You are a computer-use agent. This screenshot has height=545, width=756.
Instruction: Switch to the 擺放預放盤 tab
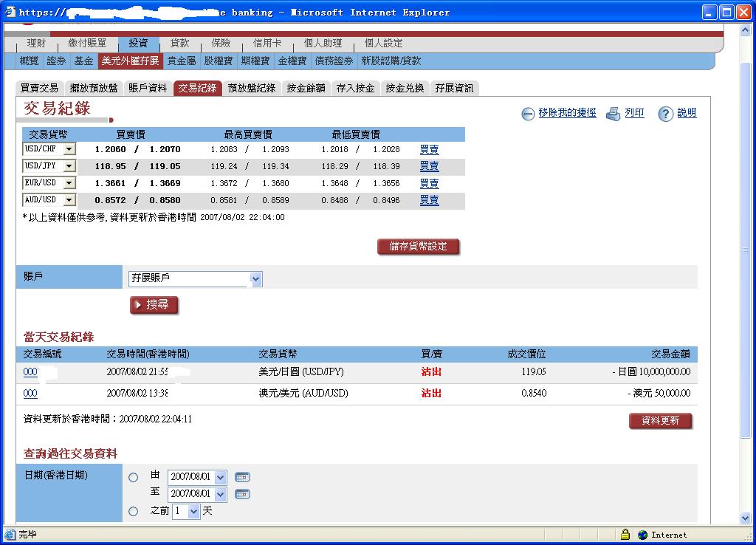click(94, 89)
